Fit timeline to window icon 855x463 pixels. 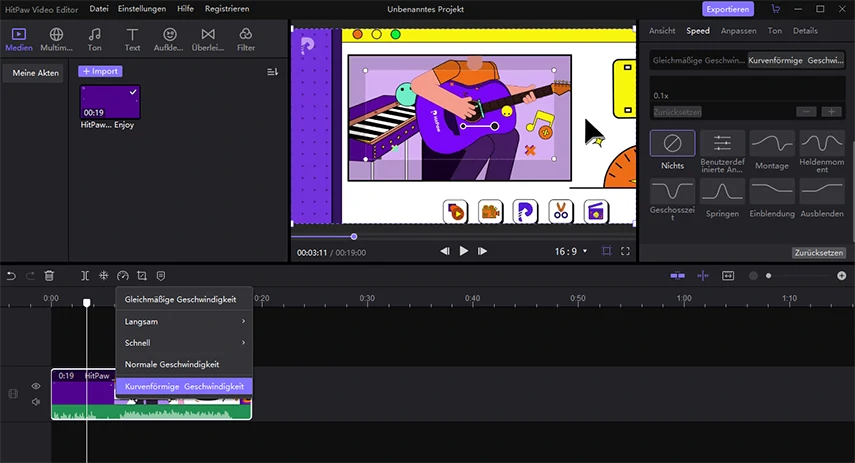[728, 276]
